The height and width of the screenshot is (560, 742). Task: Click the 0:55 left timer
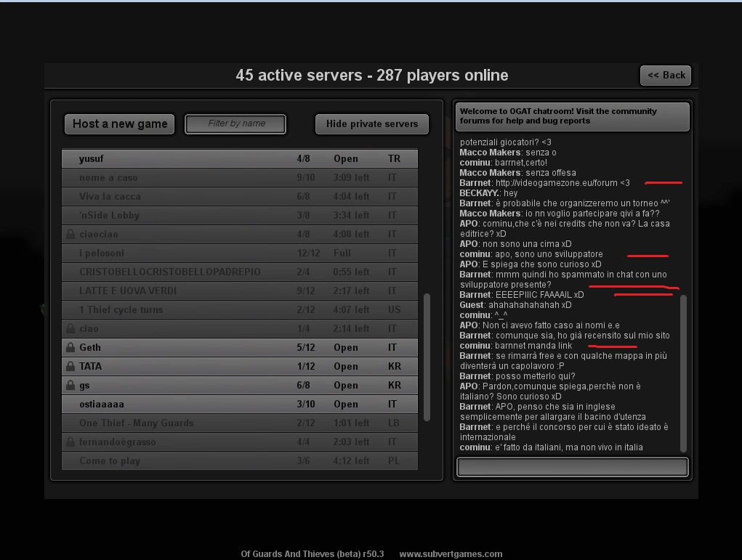coord(351,272)
